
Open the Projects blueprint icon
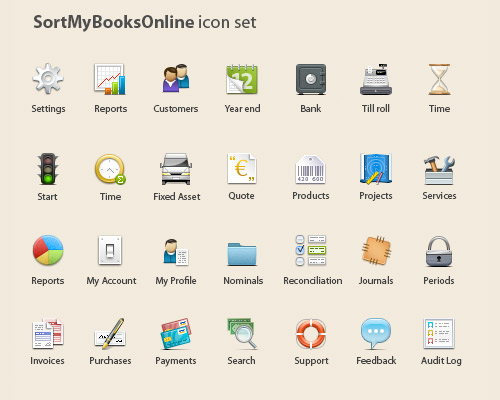coord(376,169)
